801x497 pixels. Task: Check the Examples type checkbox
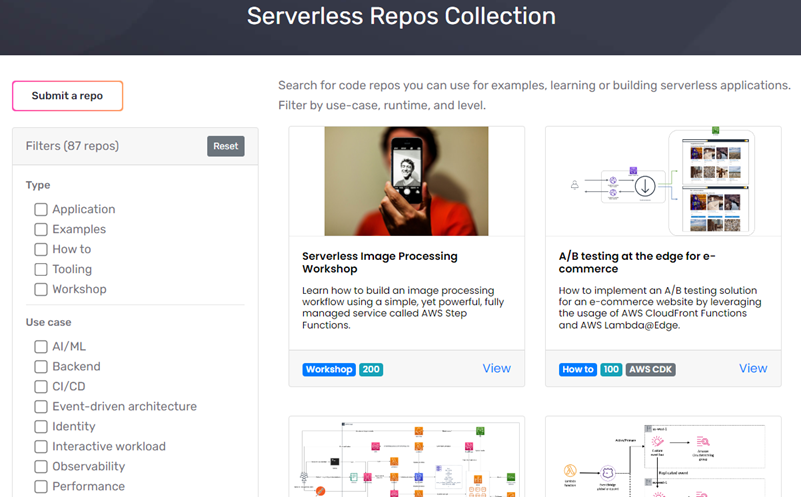point(41,229)
